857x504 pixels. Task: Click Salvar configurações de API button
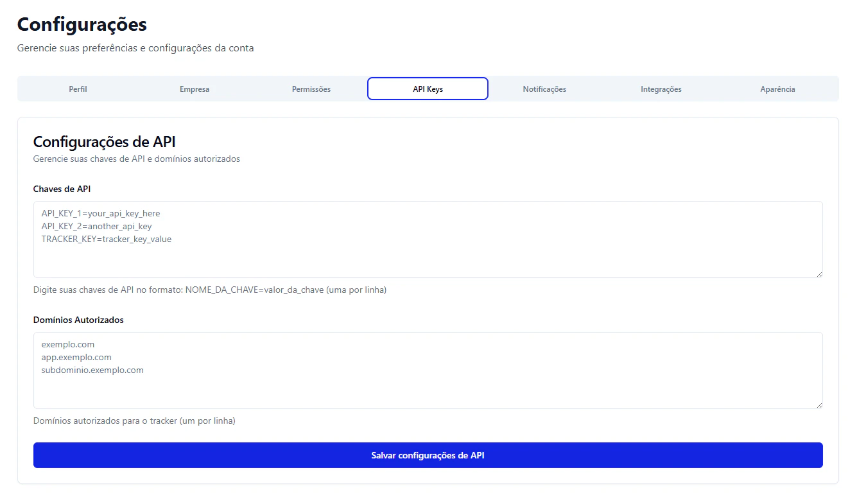428,455
